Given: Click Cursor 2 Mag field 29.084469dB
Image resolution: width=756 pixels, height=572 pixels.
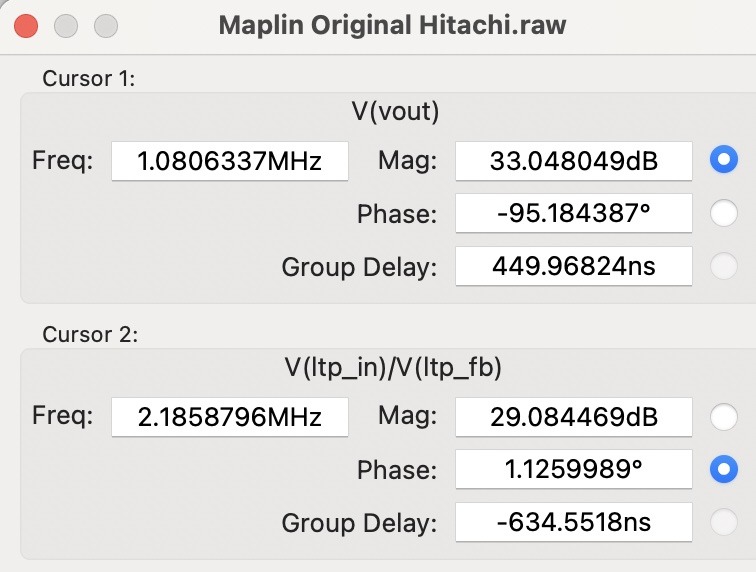Looking at the screenshot, I should [x=574, y=417].
